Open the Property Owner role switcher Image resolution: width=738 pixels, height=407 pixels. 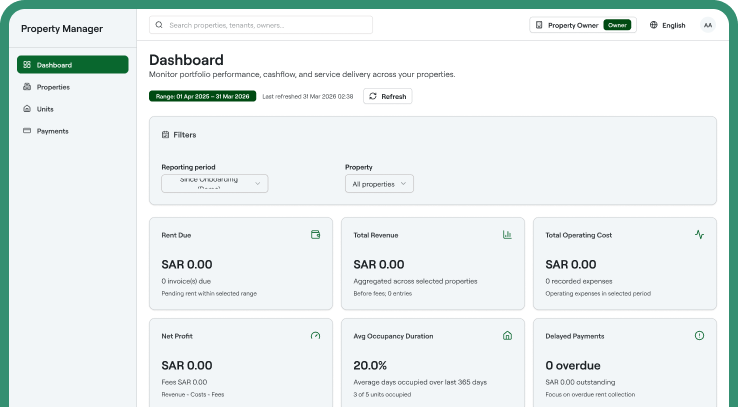(x=583, y=25)
